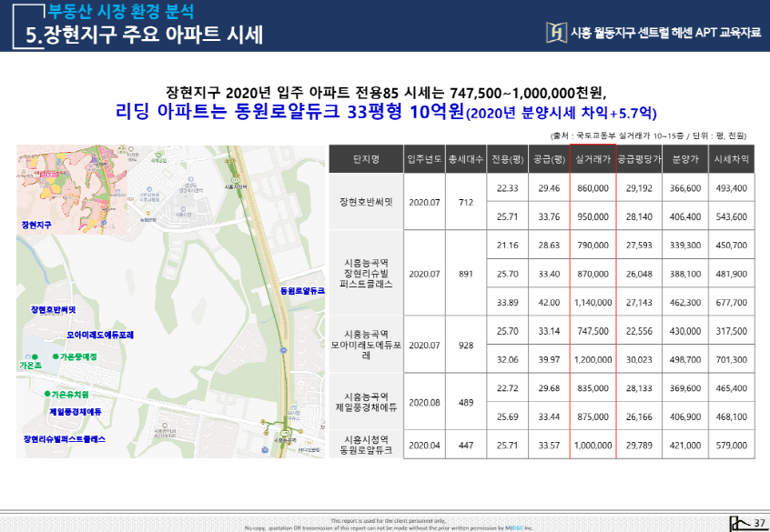
Task: Click the 단지명 column header
Action: (x=366, y=158)
